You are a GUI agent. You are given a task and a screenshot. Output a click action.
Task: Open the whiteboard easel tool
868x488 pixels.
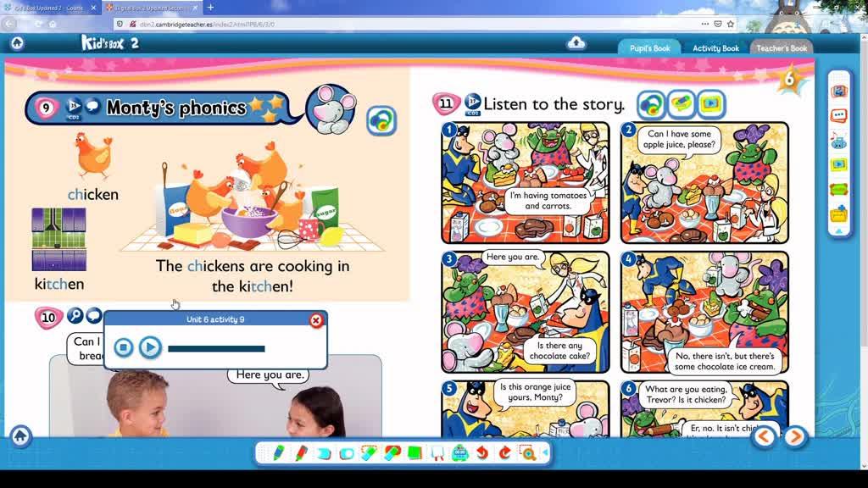coord(437,454)
